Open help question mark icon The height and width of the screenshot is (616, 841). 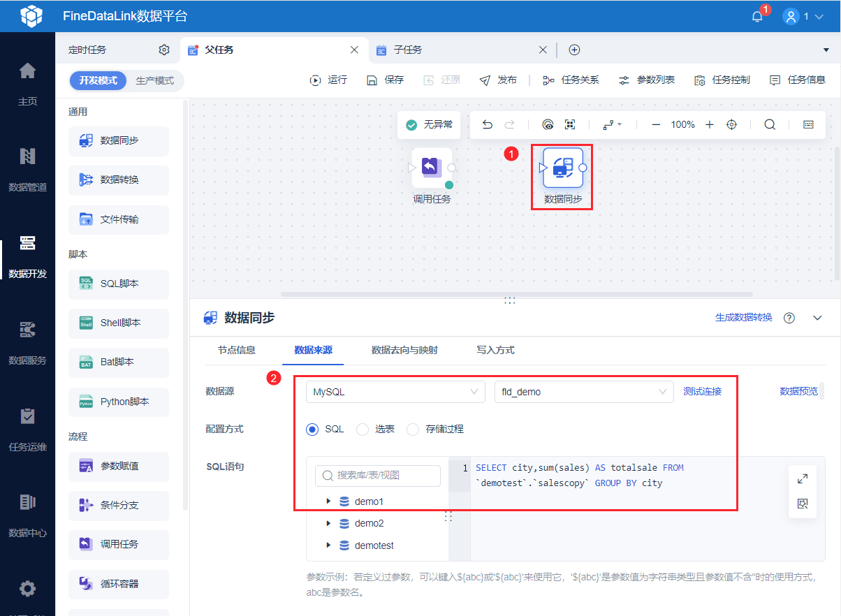click(789, 318)
